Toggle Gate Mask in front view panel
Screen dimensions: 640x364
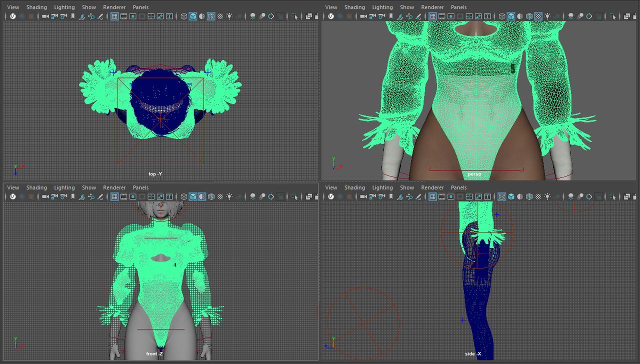point(142,196)
